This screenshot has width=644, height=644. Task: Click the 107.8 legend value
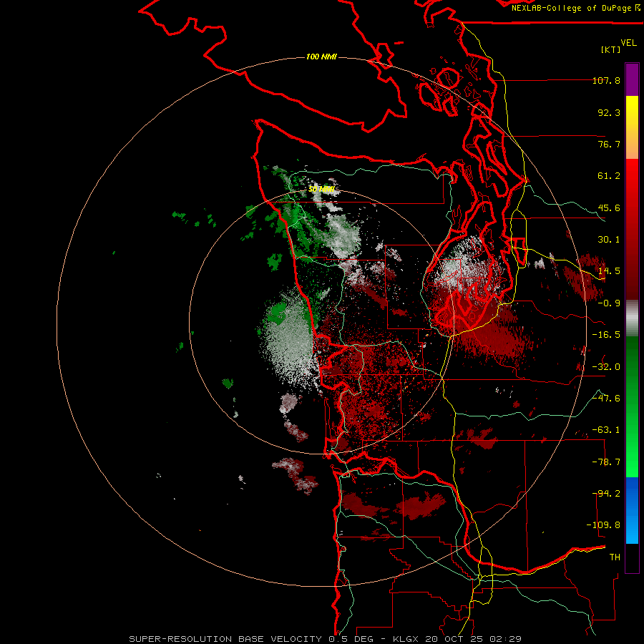pos(606,80)
